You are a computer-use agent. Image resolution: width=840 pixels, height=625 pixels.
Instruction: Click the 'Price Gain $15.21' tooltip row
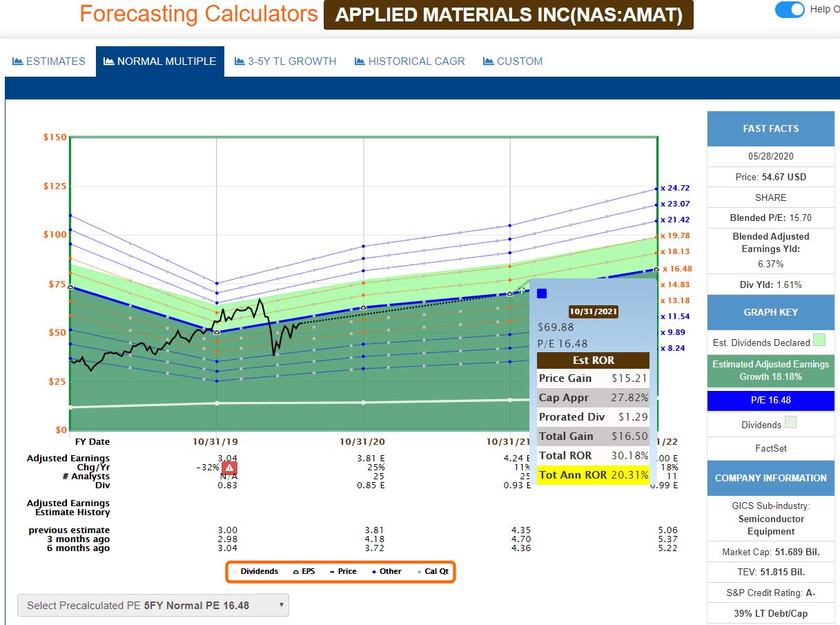pyautogui.click(x=593, y=378)
